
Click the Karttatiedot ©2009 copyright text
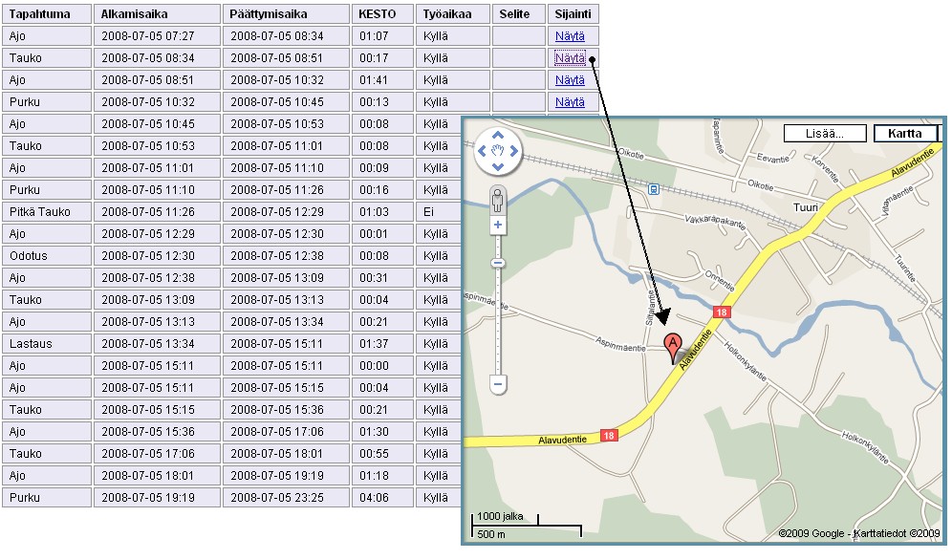click(897, 533)
